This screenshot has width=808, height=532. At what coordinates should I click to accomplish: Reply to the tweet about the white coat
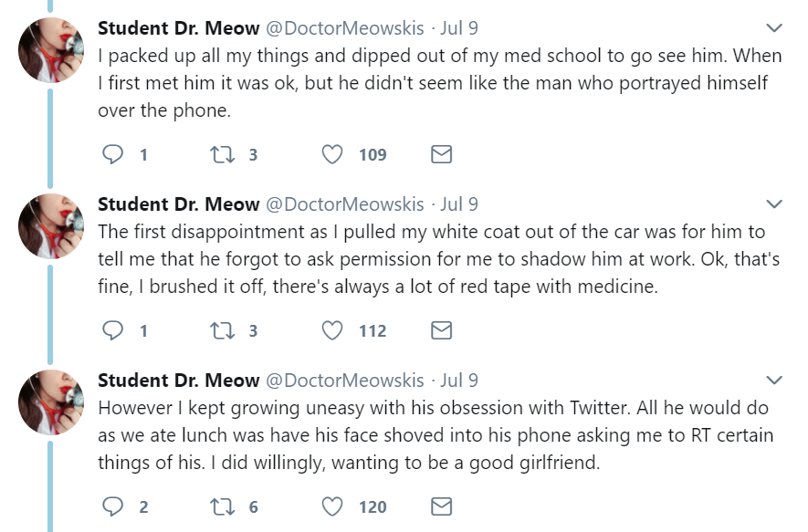pos(111,330)
